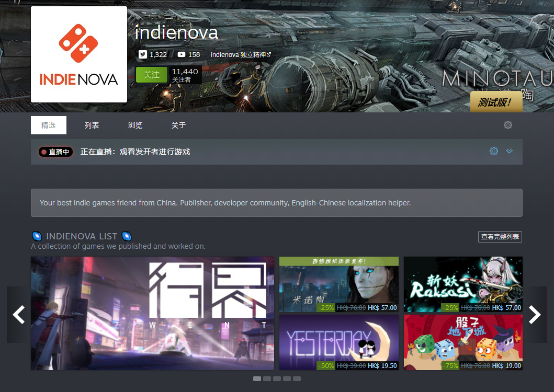This screenshot has width=554, height=392.
Task: Open the 骰子地下城 game capsule
Action: point(463,342)
